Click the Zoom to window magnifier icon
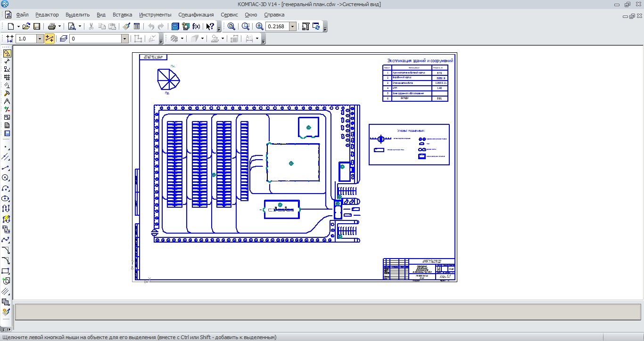Screen dimensions: 644x341 [231, 26]
